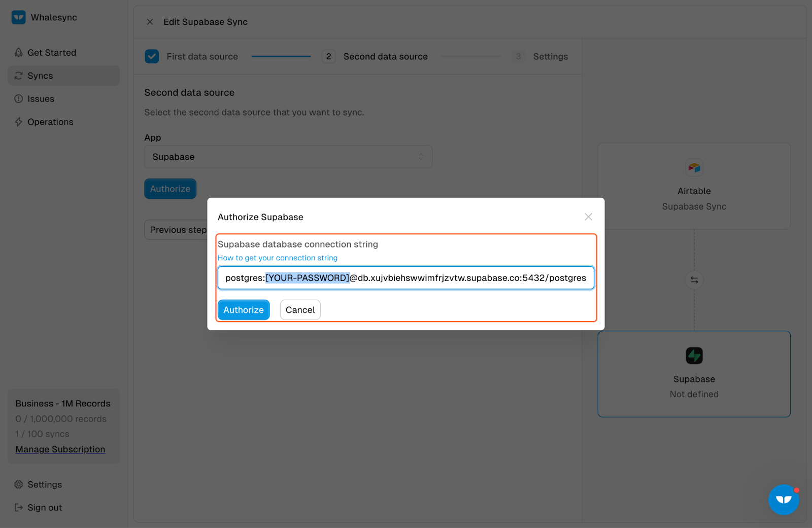Click step number 2 badge
Screen dimensions: 812x528
(x=328, y=56)
